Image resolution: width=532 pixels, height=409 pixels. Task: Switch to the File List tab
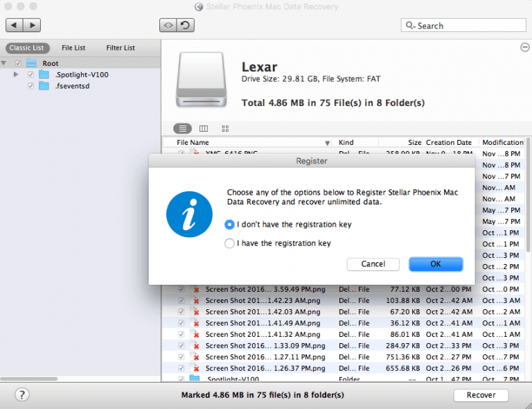tap(73, 48)
